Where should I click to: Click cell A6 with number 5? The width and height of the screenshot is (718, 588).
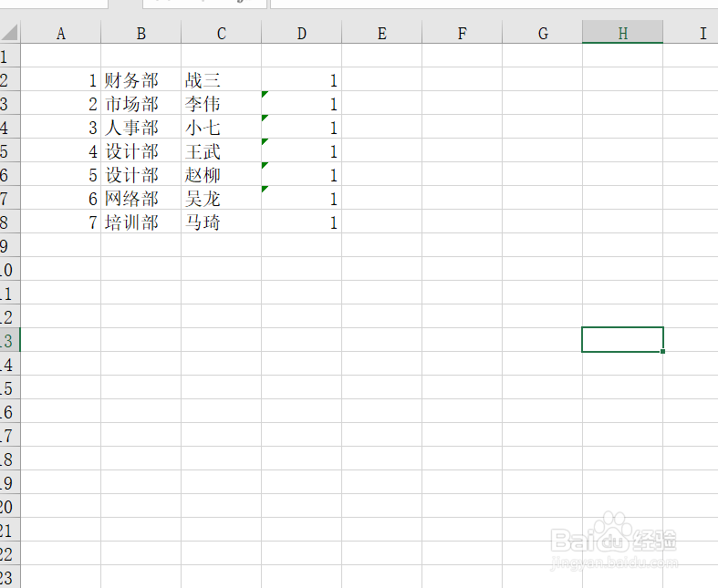[x=61, y=174]
